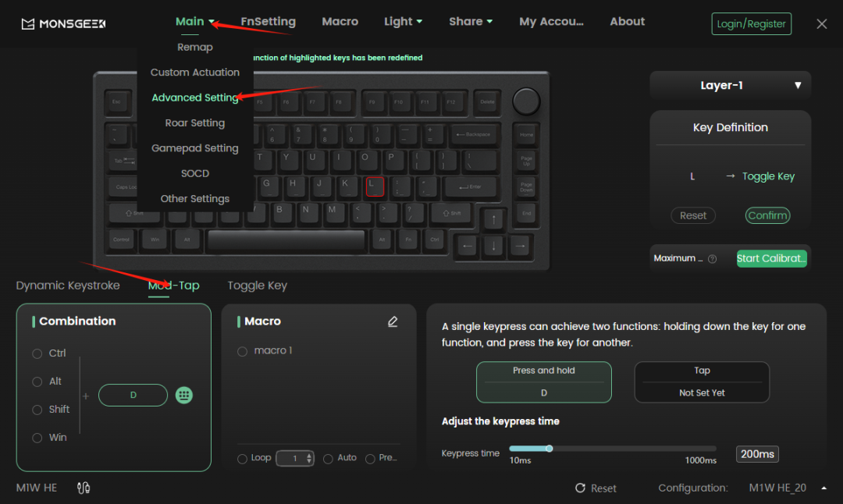Click the question mark help icon near Maximum
The width and height of the screenshot is (843, 504).
coord(713,258)
